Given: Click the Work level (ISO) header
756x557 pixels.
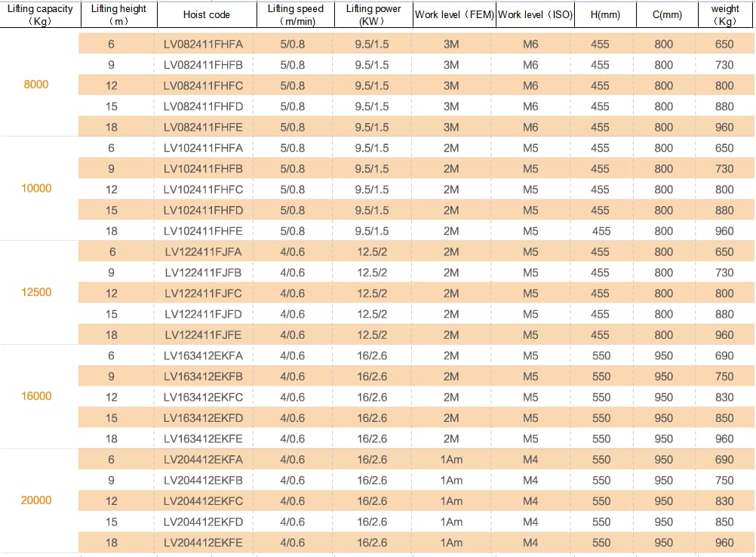Looking at the screenshot, I should [535, 14].
